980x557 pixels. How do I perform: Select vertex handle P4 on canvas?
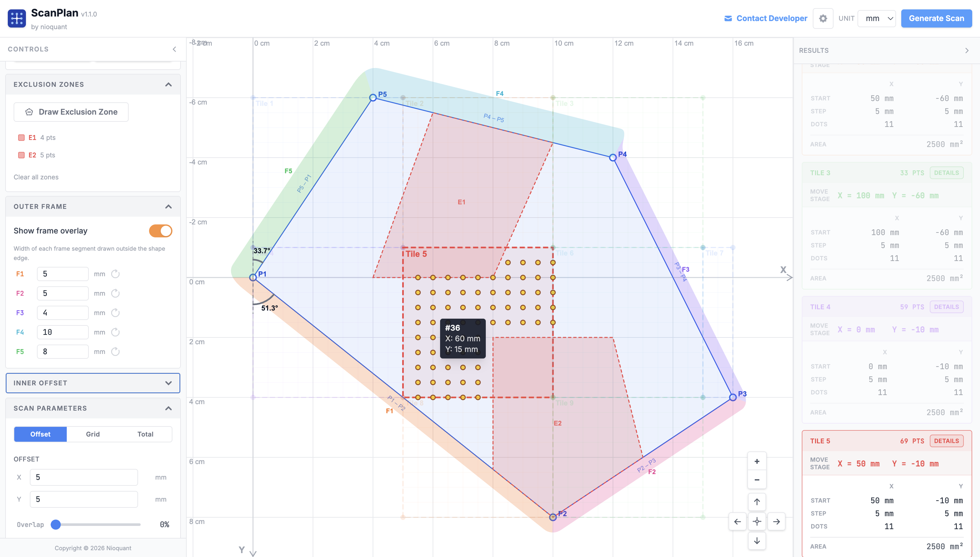(613, 158)
